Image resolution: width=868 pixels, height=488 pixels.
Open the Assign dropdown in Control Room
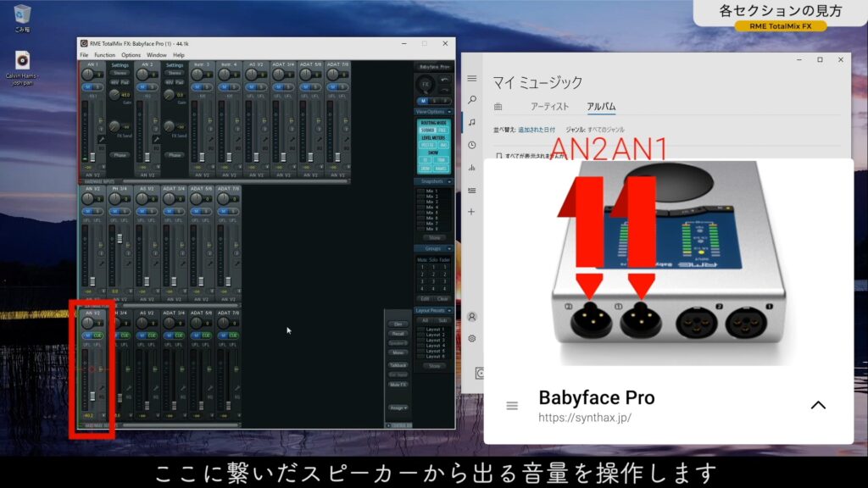click(x=398, y=408)
